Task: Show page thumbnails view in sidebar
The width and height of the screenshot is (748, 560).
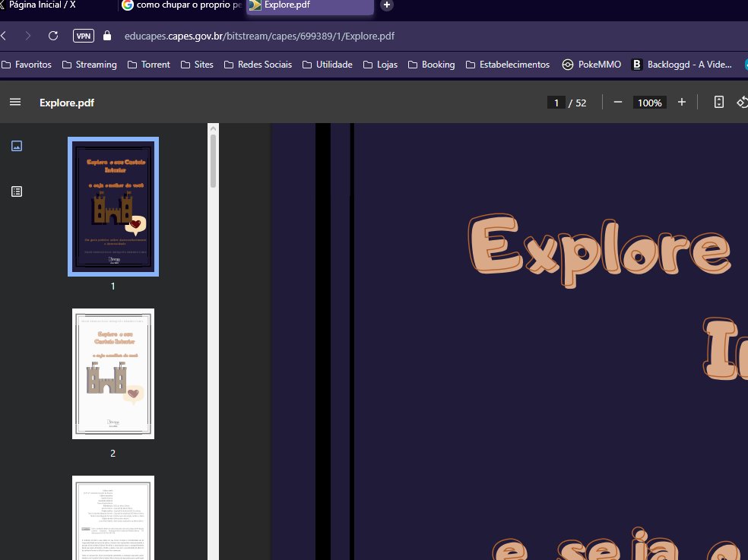Action: point(17,146)
